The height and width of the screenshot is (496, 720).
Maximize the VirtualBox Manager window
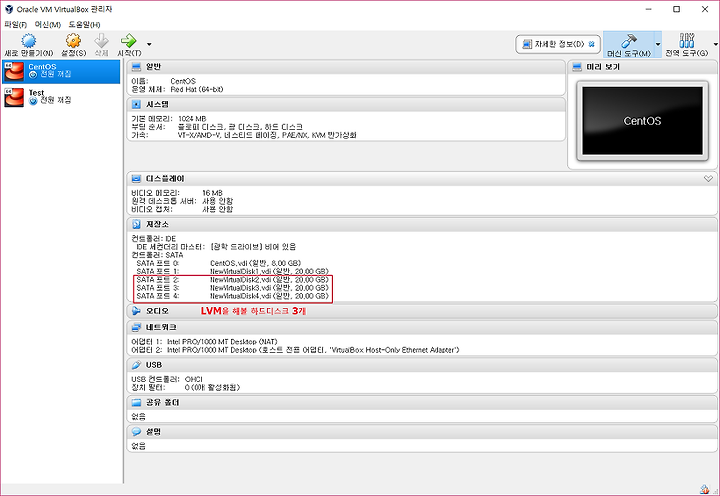point(676,9)
